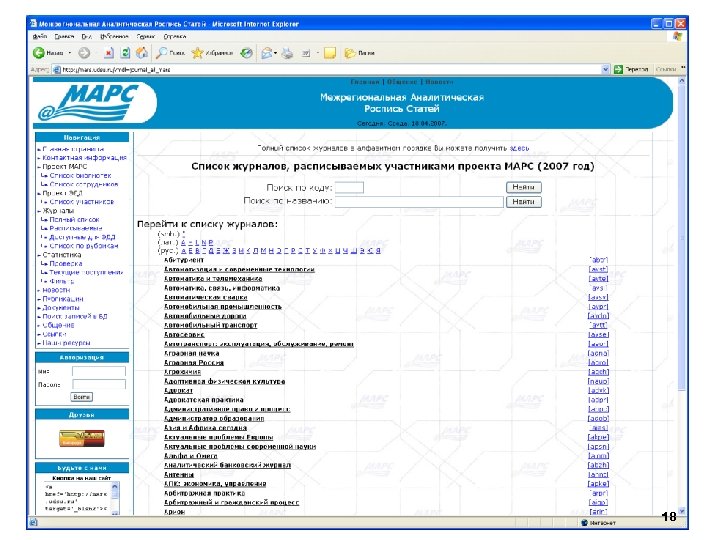Open the Search (Поиск) toolbar button
The height and width of the screenshot is (540, 720).
point(170,53)
